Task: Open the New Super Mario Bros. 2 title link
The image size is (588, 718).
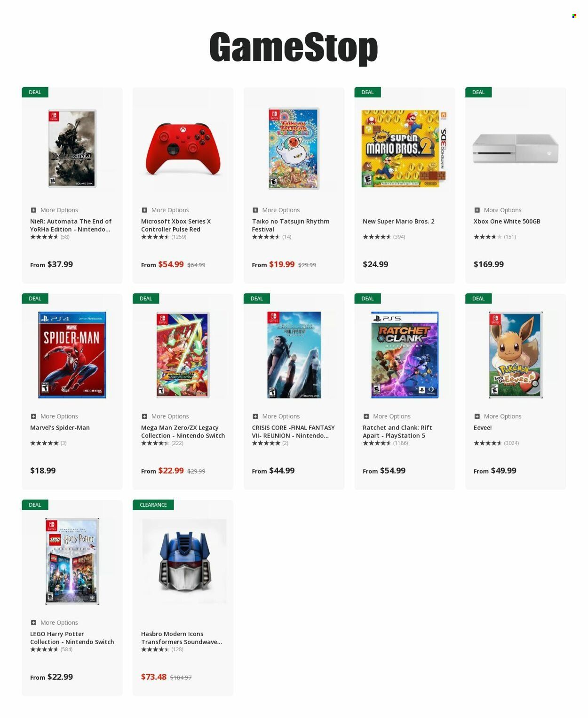Action: click(x=398, y=222)
